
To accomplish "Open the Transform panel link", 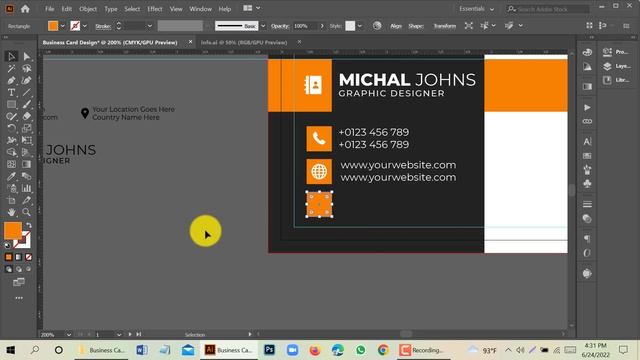I will click(x=444, y=26).
